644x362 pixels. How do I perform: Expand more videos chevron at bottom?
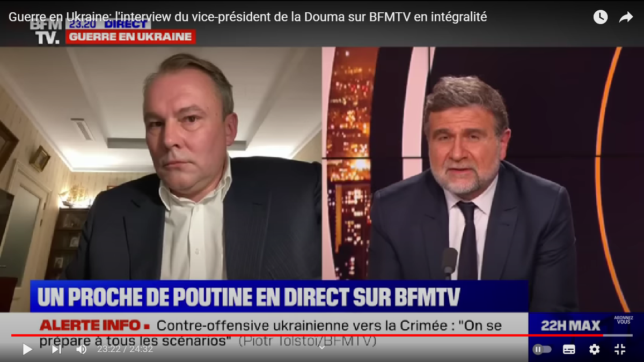[322, 347]
